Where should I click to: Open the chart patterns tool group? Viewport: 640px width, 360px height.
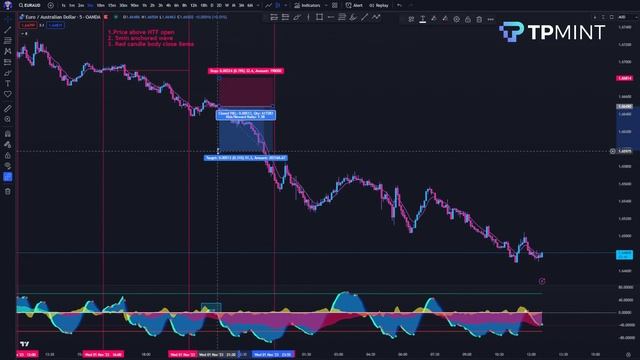click(x=8, y=51)
